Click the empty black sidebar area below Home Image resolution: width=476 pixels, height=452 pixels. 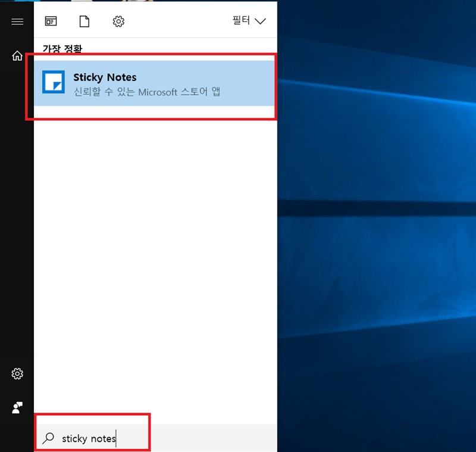coord(17,208)
